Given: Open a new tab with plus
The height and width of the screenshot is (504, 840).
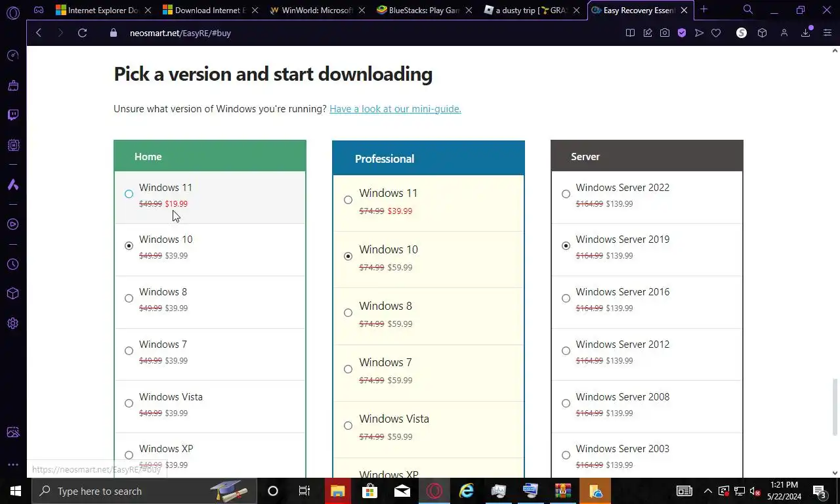Looking at the screenshot, I should 703,10.
